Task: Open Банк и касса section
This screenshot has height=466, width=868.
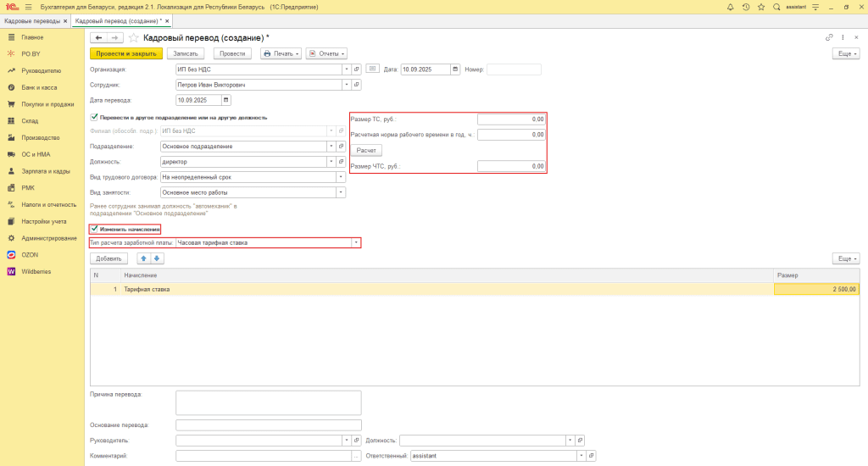Action: (x=39, y=87)
